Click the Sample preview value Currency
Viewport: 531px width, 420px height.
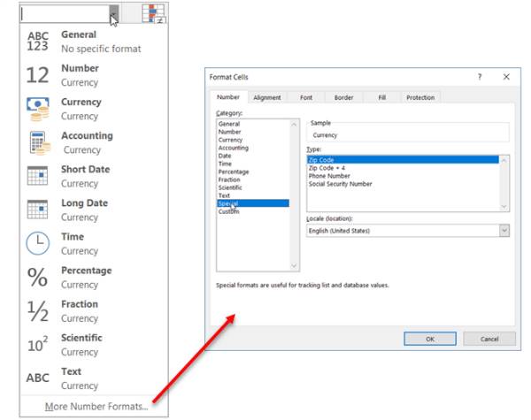click(x=325, y=135)
